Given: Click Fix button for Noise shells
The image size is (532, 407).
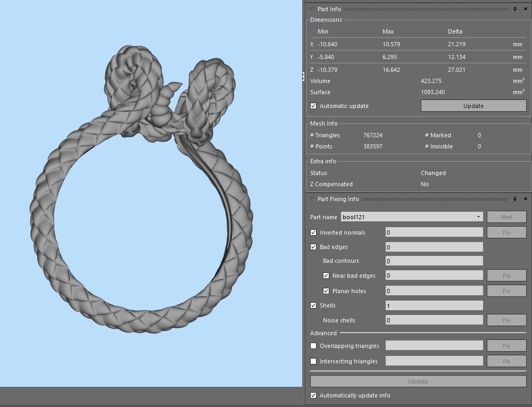Looking at the screenshot, I should [506, 320].
